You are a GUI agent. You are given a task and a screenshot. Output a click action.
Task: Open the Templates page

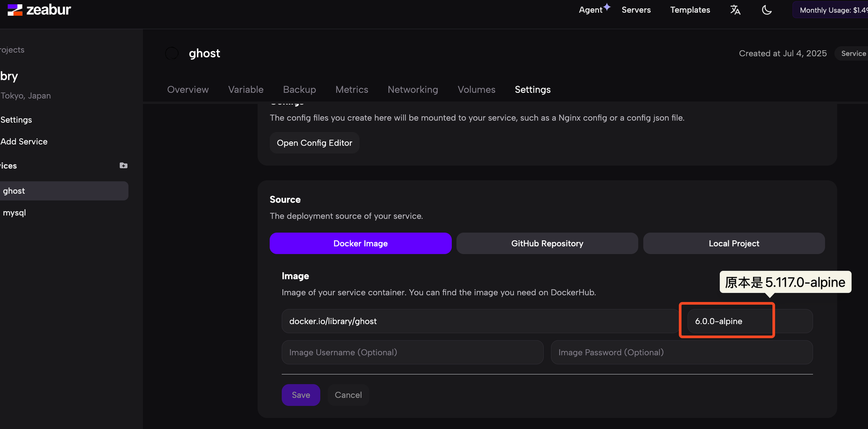point(690,10)
